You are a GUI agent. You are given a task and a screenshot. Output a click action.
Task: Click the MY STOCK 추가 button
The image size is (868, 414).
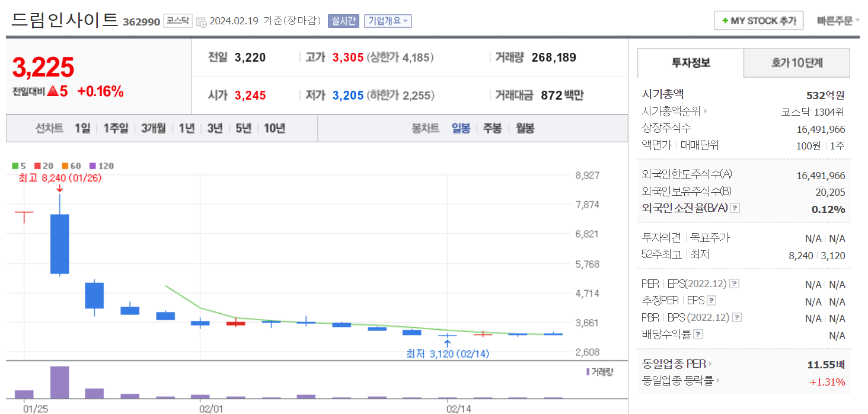tap(758, 21)
